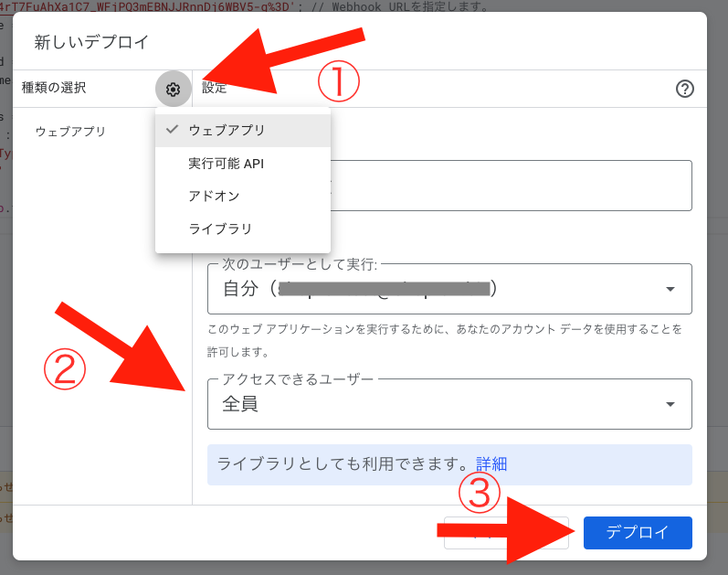Click the circled number 2 annotation
Viewport: 728px width, 575px height.
(x=65, y=368)
